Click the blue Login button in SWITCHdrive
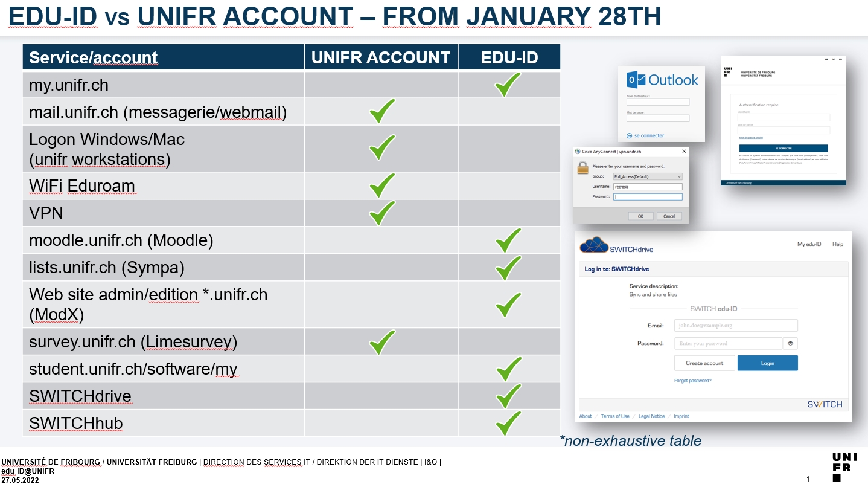This screenshot has height=487, width=868. click(768, 363)
